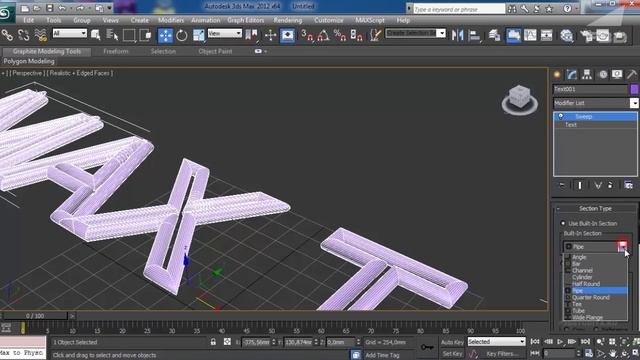Open the Schematic View icon

(x=547, y=36)
